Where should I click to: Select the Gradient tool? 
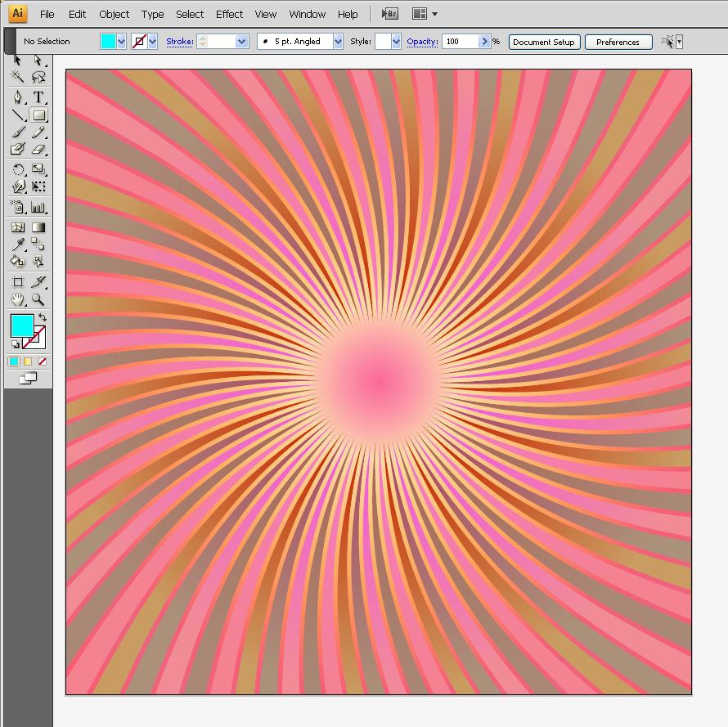(38, 227)
